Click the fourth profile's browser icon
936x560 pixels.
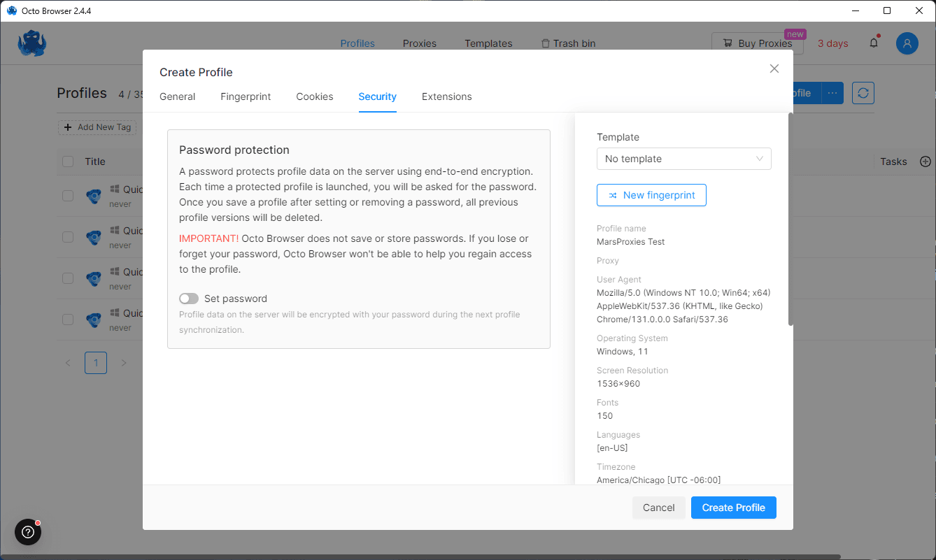[x=94, y=320]
